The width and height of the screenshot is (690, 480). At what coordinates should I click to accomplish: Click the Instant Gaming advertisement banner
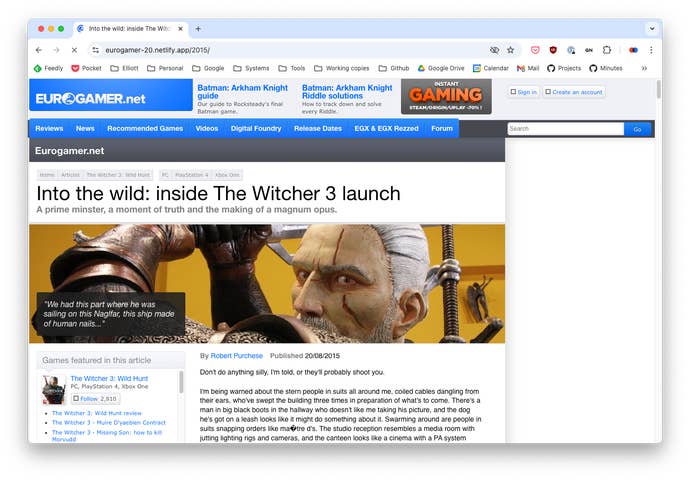[x=446, y=96]
